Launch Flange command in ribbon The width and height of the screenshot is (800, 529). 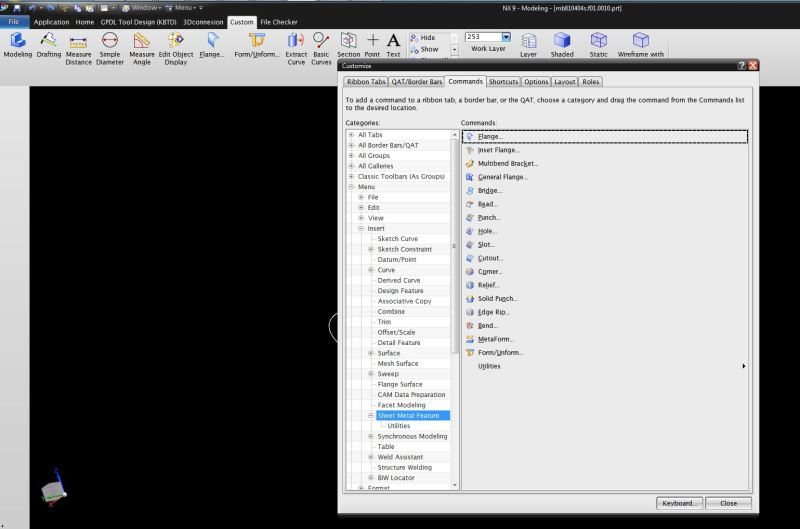[x=212, y=45]
